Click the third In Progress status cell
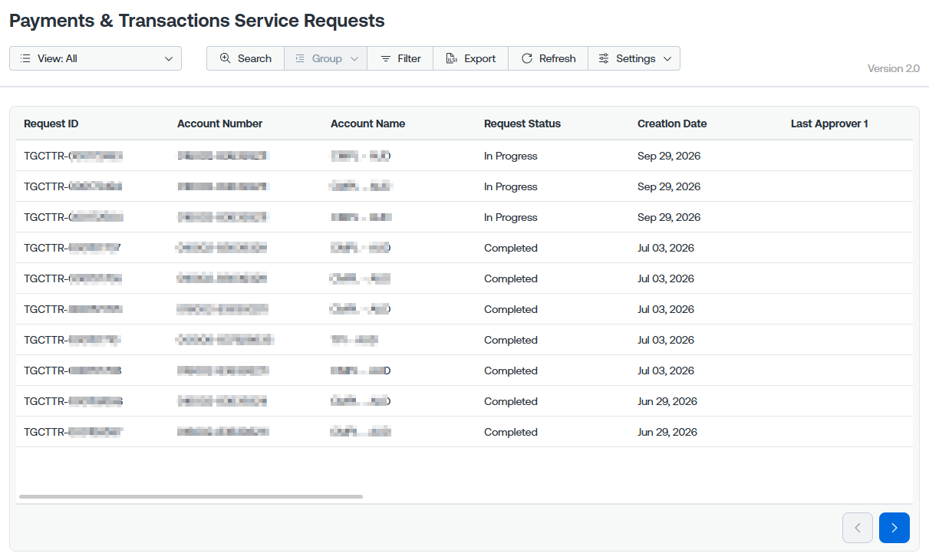 pos(511,217)
